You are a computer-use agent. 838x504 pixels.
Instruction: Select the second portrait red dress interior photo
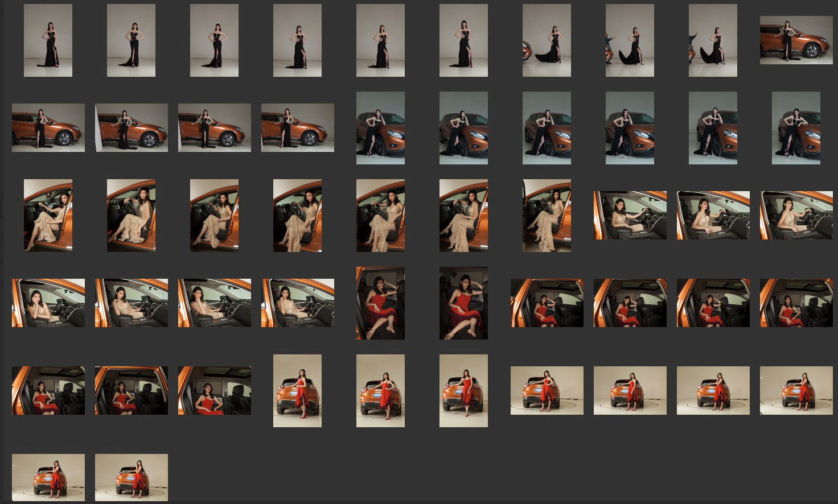coord(463,303)
